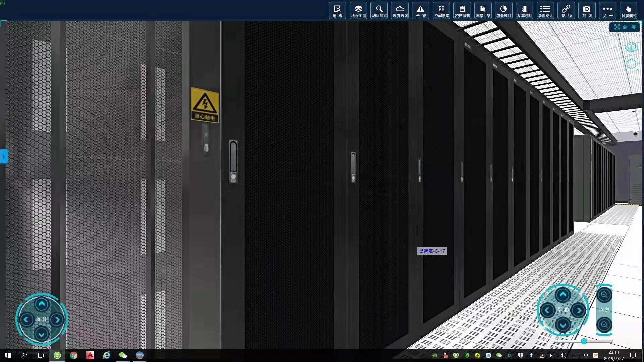Take a screenshot with 截图 button

pos(587,11)
